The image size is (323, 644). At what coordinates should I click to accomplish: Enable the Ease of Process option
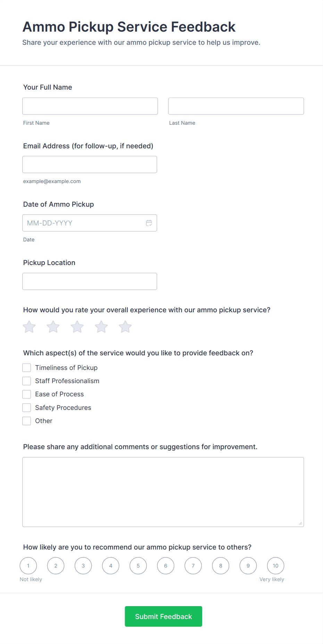tap(27, 394)
